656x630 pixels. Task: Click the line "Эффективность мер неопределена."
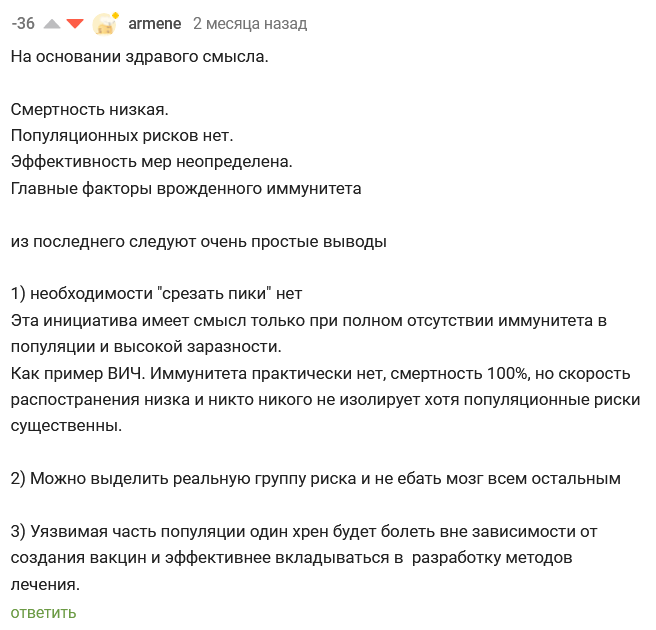pos(151,161)
